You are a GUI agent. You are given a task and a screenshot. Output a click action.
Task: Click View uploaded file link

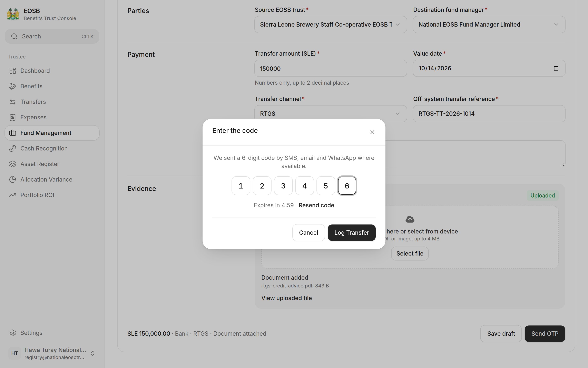point(286,298)
